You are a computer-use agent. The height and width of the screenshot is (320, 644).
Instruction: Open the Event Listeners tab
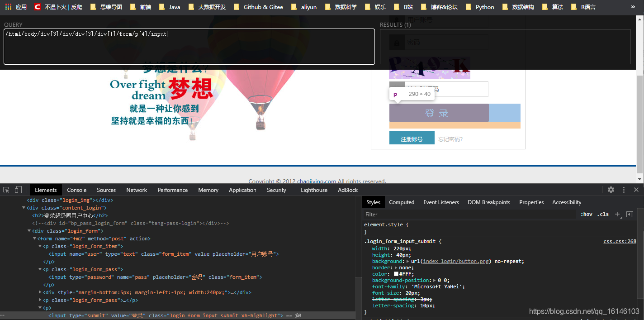pyautogui.click(x=441, y=202)
